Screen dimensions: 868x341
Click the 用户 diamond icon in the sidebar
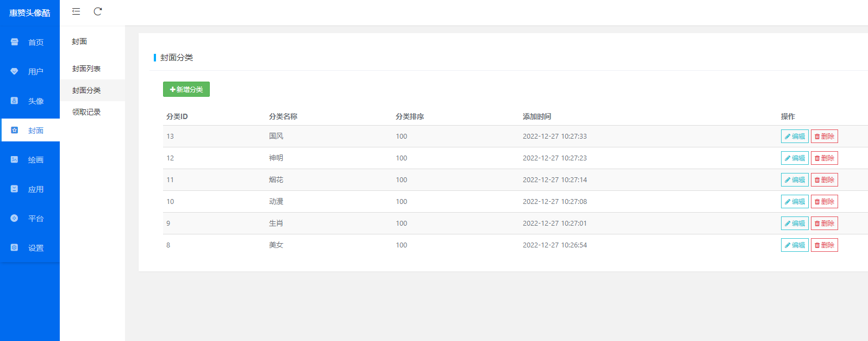coord(15,71)
